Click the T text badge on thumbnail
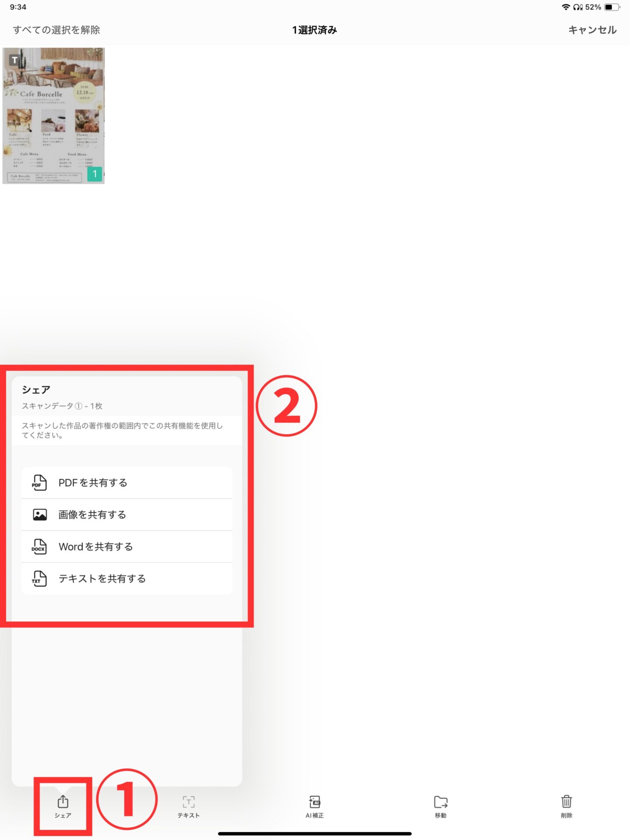Screen dimensions: 630x840 15,60
